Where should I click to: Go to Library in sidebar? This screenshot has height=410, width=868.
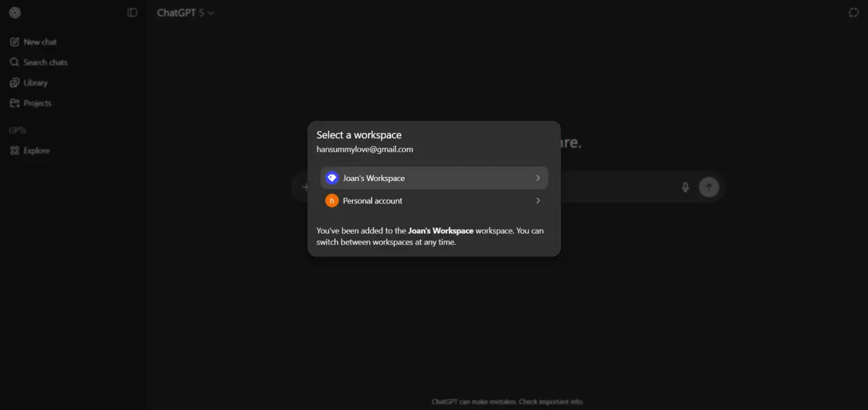[73, 83]
